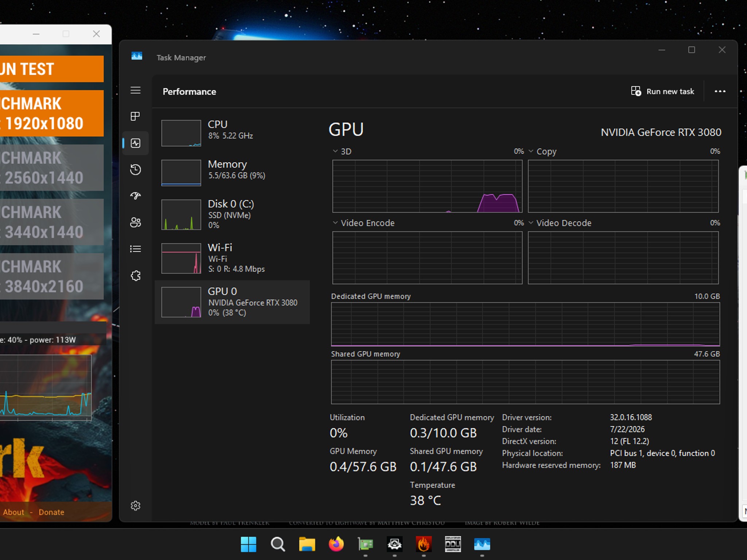Open the Services page icon
This screenshot has width=747, height=560.
[135, 276]
